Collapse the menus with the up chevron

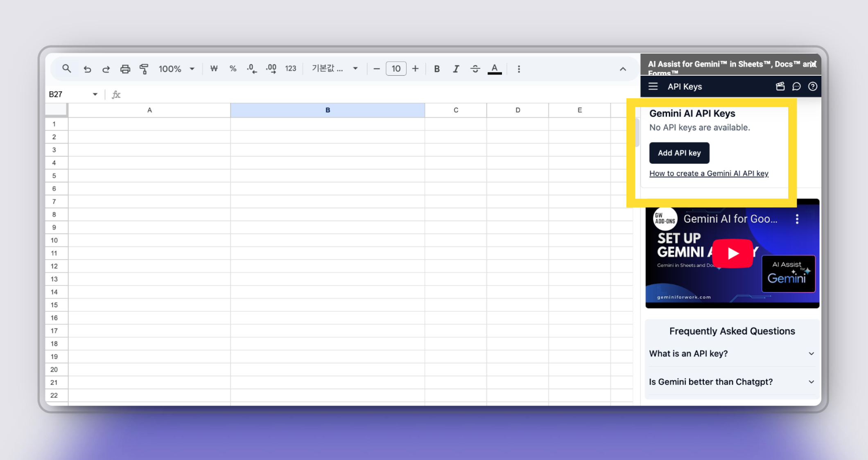pos(623,69)
